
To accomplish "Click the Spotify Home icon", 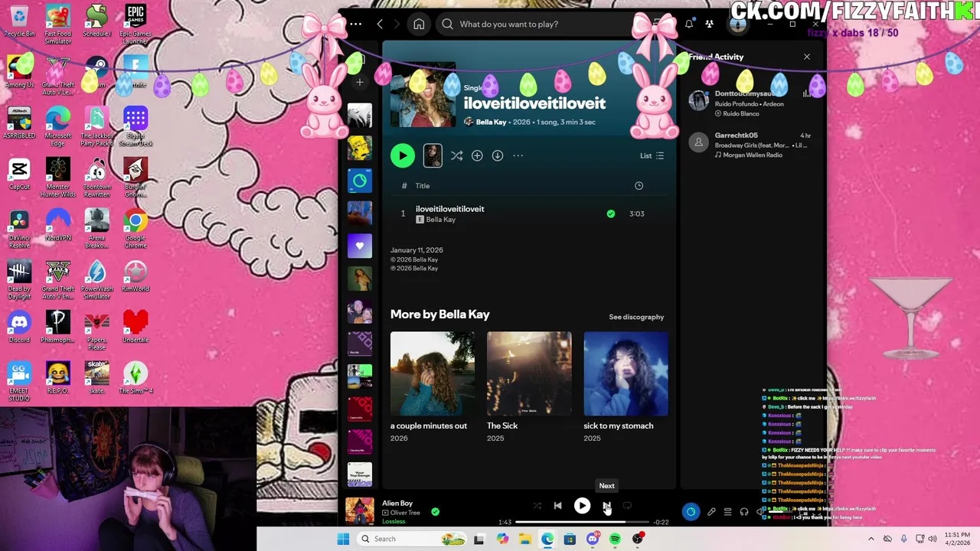I will [419, 24].
